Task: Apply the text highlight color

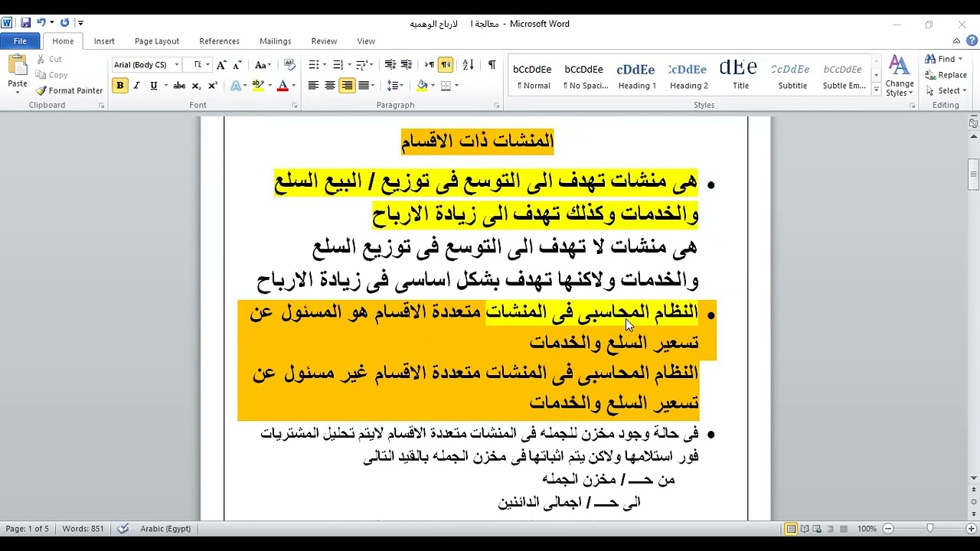Action: [258, 86]
